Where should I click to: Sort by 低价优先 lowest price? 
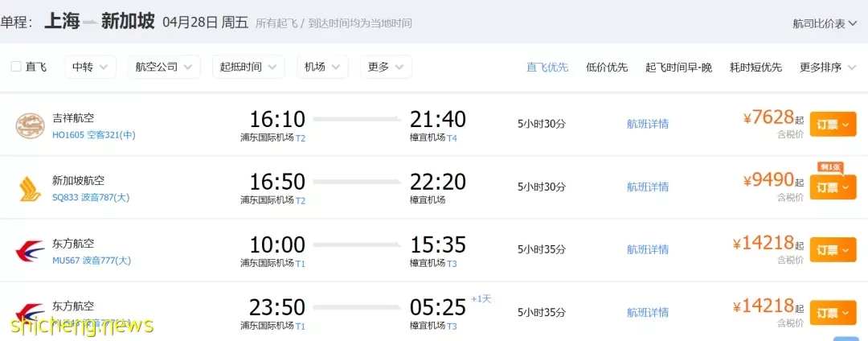607,67
